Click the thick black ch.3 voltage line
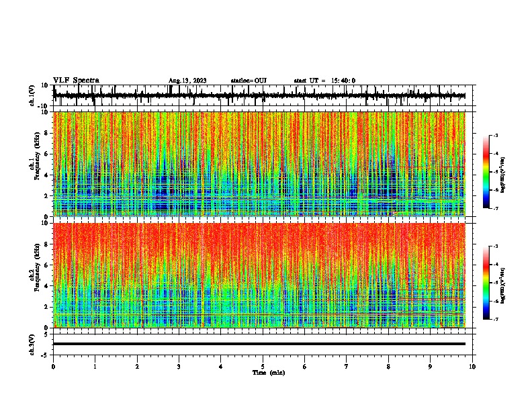 point(259,344)
